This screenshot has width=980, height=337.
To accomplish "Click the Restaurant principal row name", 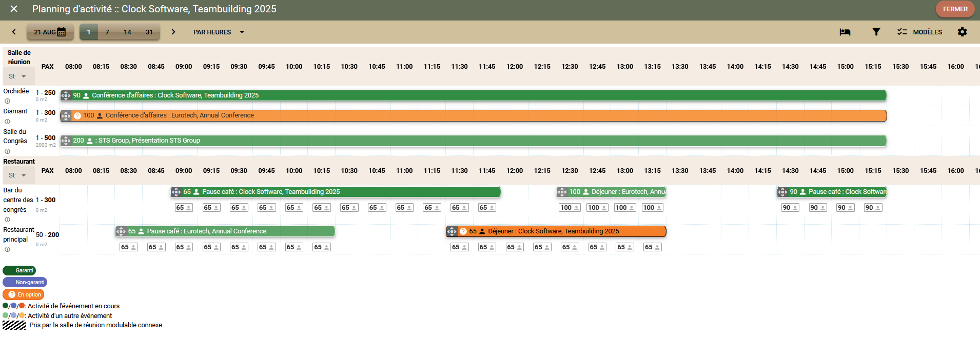I will [x=18, y=234].
